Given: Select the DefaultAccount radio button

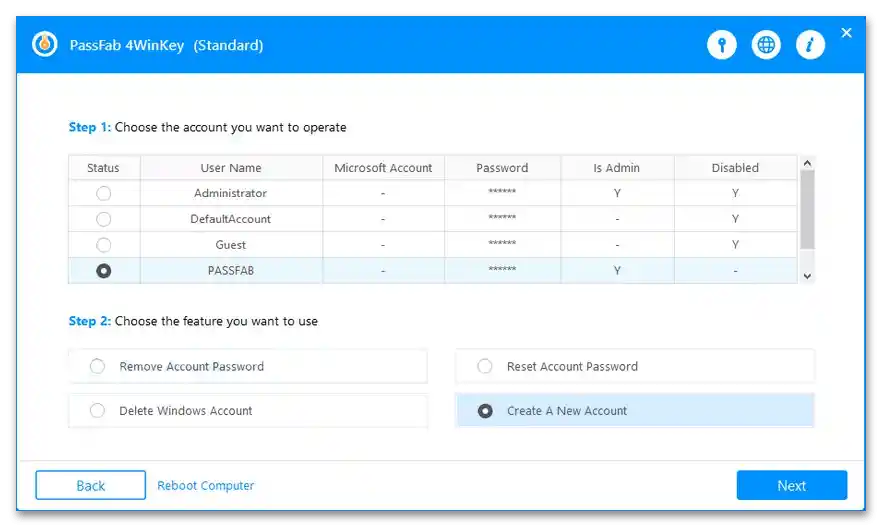Looking at the screenshot, I should (104, 219).
